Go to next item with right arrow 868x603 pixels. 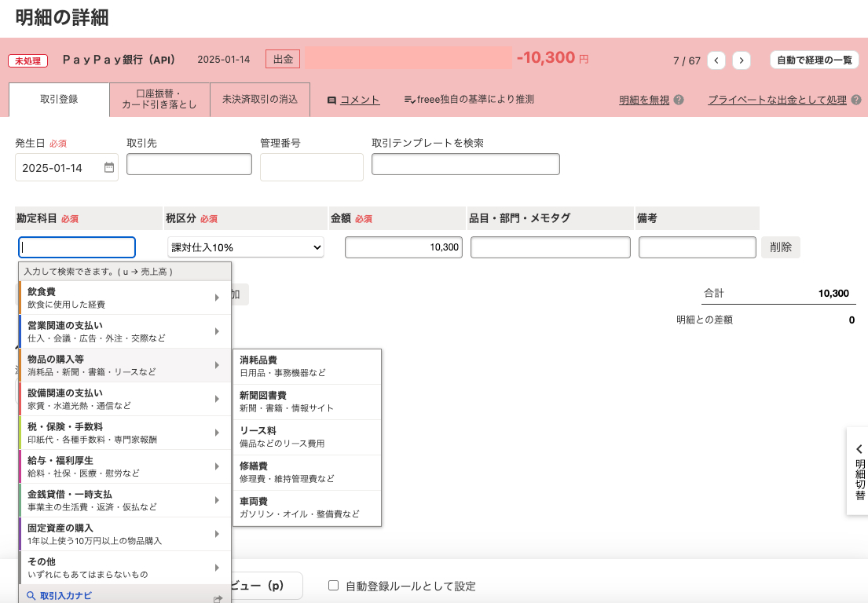pos(741,59)
